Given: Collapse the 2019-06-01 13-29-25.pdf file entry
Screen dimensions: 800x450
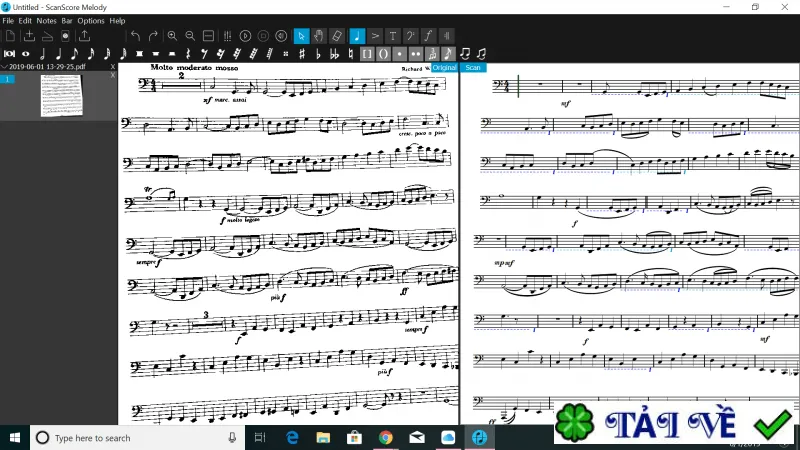Looking at the screenshot, I should pos(5,67).
